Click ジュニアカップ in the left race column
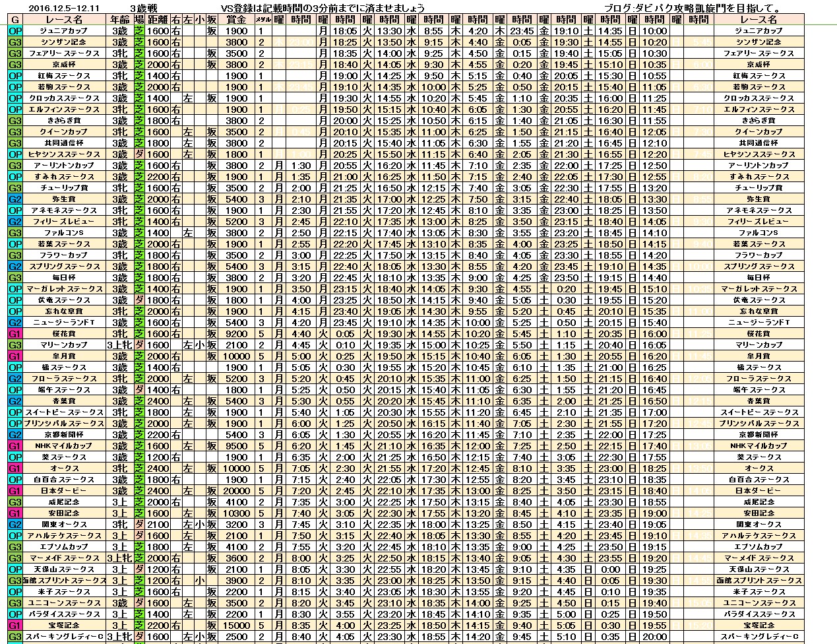Viewport: 837px width, 644px height. point(63,31)
